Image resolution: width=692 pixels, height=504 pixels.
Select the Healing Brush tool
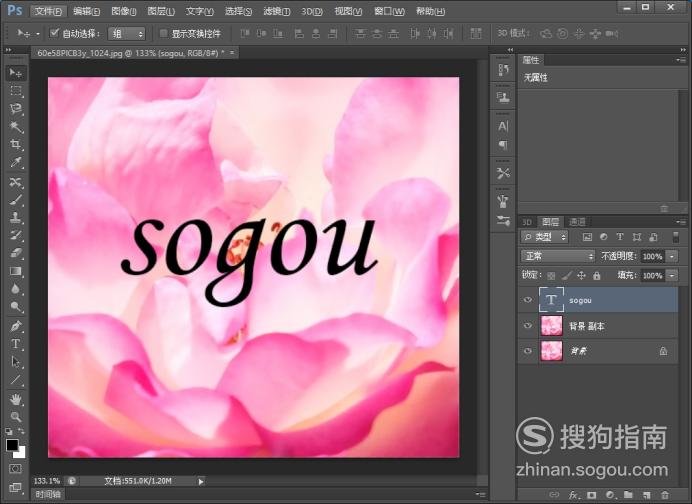(16, 182)
